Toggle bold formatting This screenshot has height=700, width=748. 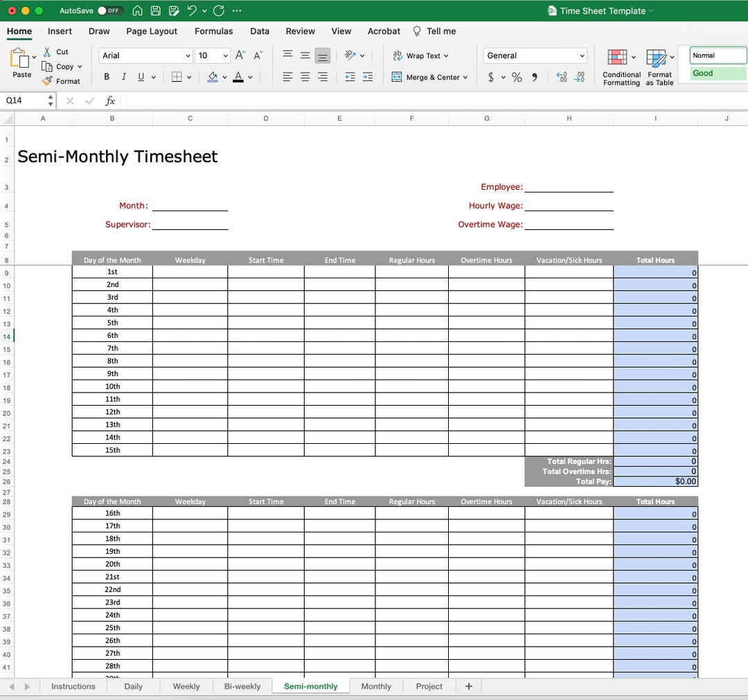coord(107,77)
